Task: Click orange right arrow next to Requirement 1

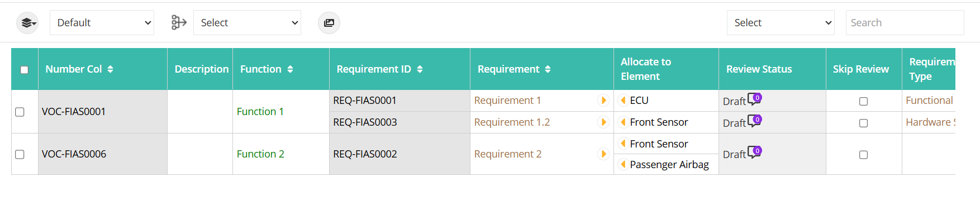Action: [603, 101]
